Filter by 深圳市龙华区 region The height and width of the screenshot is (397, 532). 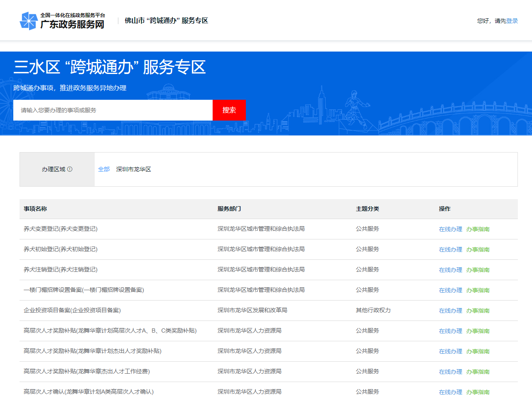click(133, 169)
